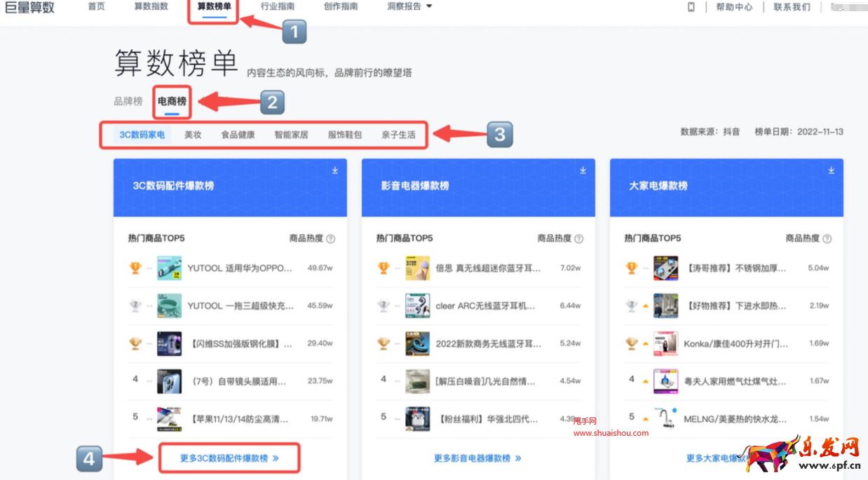The height and width of the screenshot is (480, 868).
Task: Click heat value 49.67w
Action: pyautogui.click(x=320, y=268)
